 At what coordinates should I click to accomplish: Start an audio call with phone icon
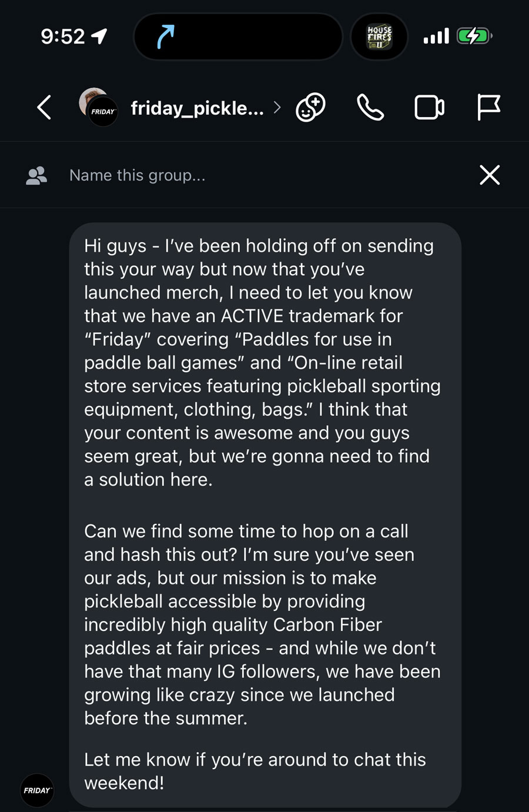tap(370, 108)
